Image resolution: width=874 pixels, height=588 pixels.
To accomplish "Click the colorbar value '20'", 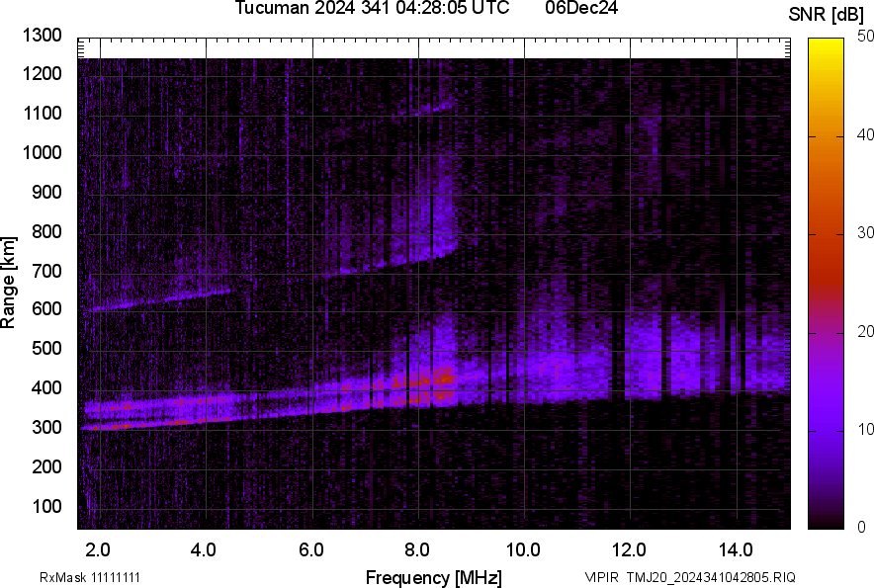I will tap(865, 332).
